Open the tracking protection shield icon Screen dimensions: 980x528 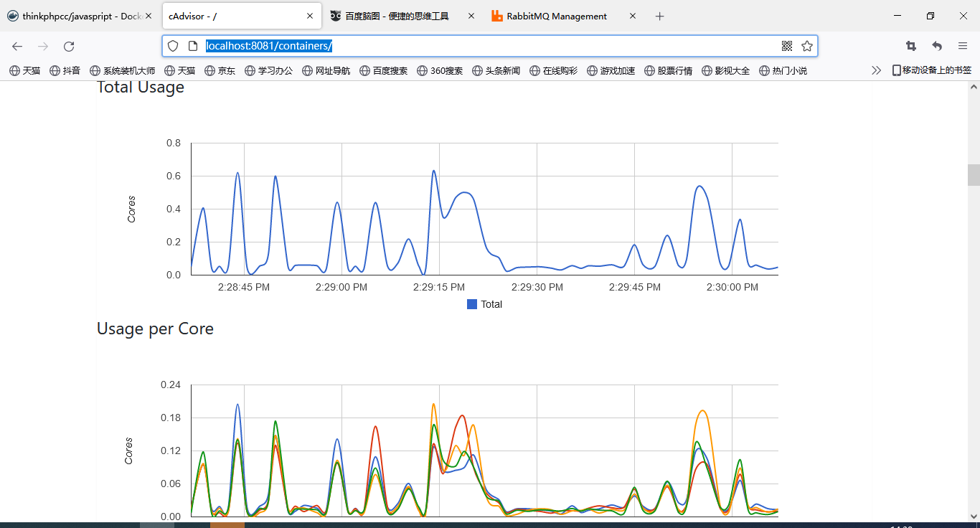(173, 46)
